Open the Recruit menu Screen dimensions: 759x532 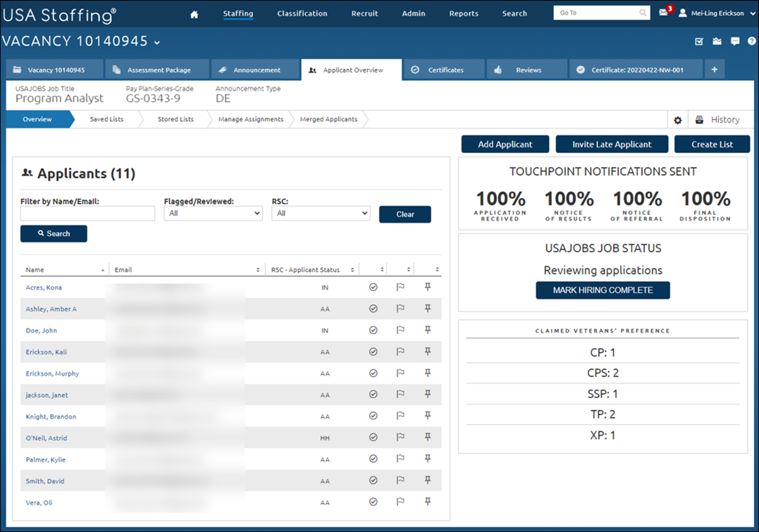click(x=365, y=14)
